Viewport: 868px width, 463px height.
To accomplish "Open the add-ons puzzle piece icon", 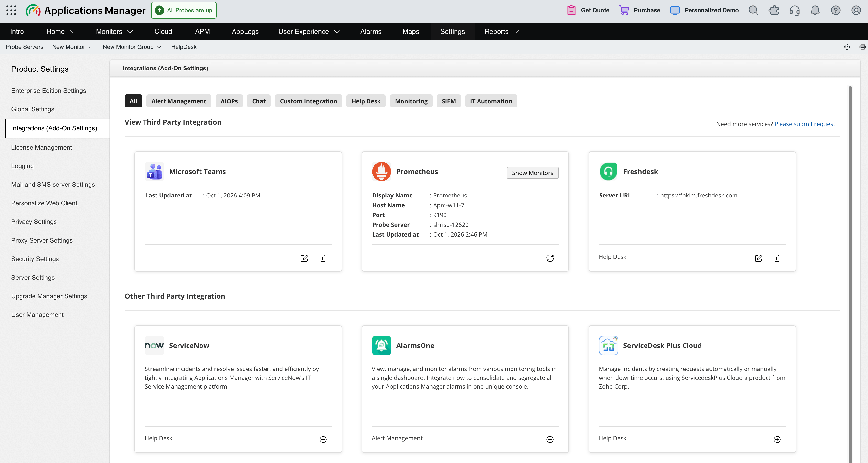I will (774, 10).
